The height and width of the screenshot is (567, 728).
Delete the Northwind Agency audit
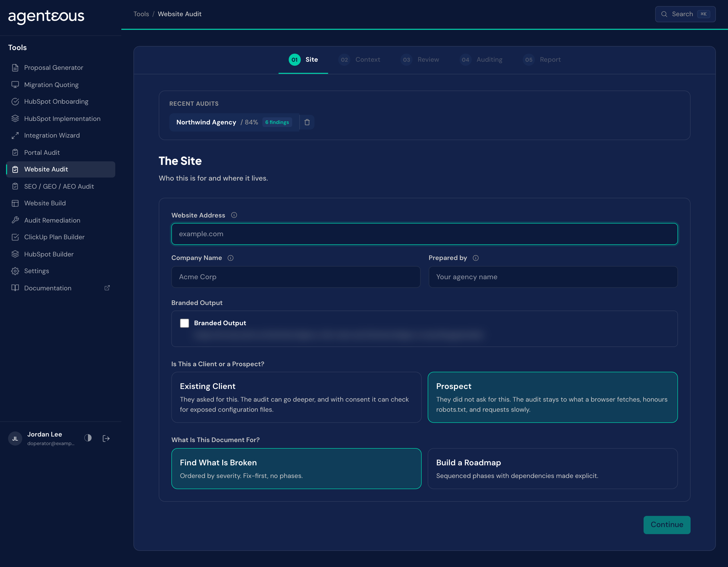pos(307,122)
